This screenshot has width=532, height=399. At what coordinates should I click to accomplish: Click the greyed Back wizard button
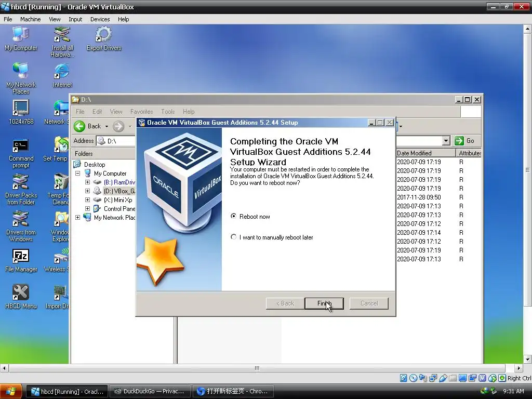tap(285, 303)
